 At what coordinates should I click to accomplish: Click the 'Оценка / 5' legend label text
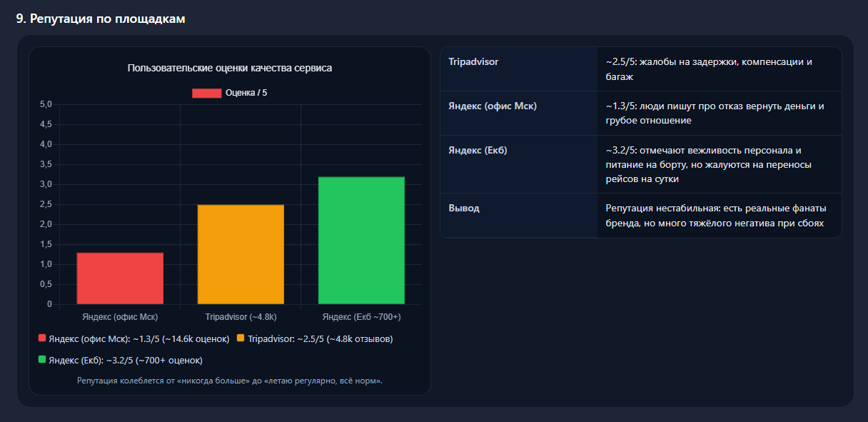pos(246,93)
